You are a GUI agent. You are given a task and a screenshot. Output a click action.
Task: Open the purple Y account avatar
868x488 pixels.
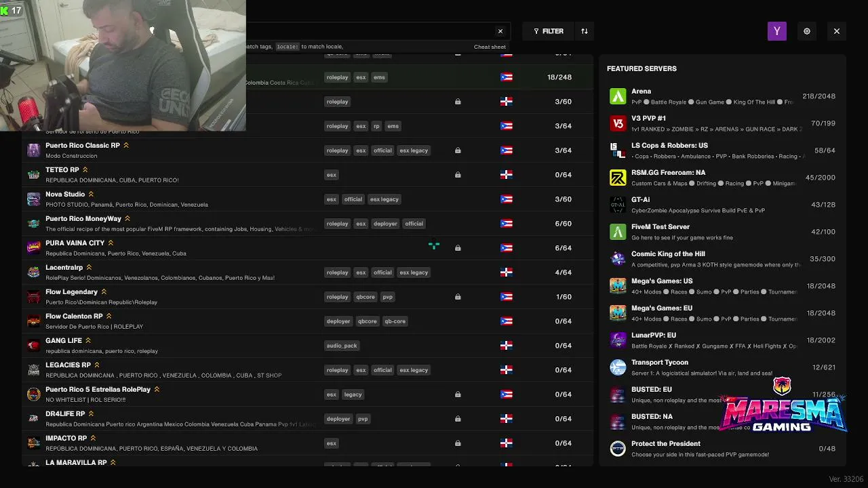click(x=777, y=31)
